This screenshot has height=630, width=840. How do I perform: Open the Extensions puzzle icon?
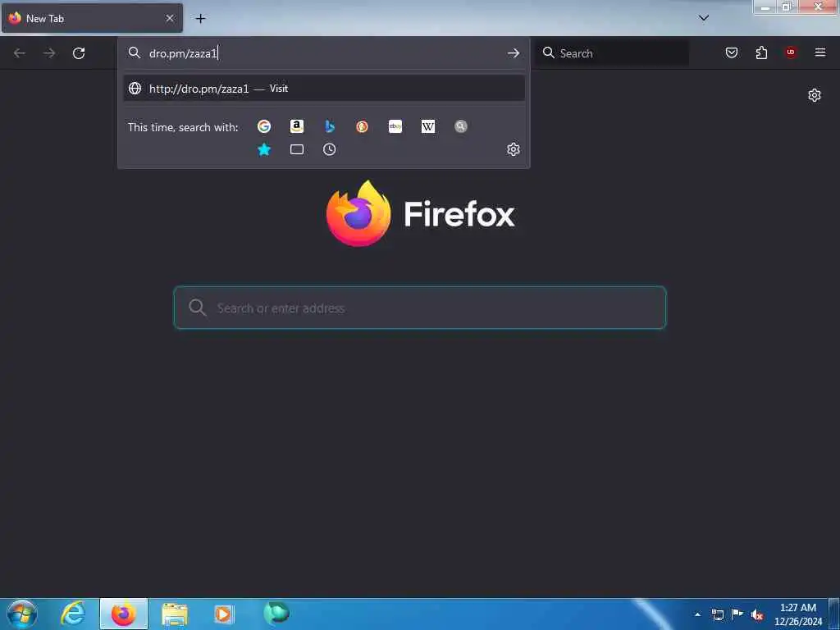[x=761, y=52]
